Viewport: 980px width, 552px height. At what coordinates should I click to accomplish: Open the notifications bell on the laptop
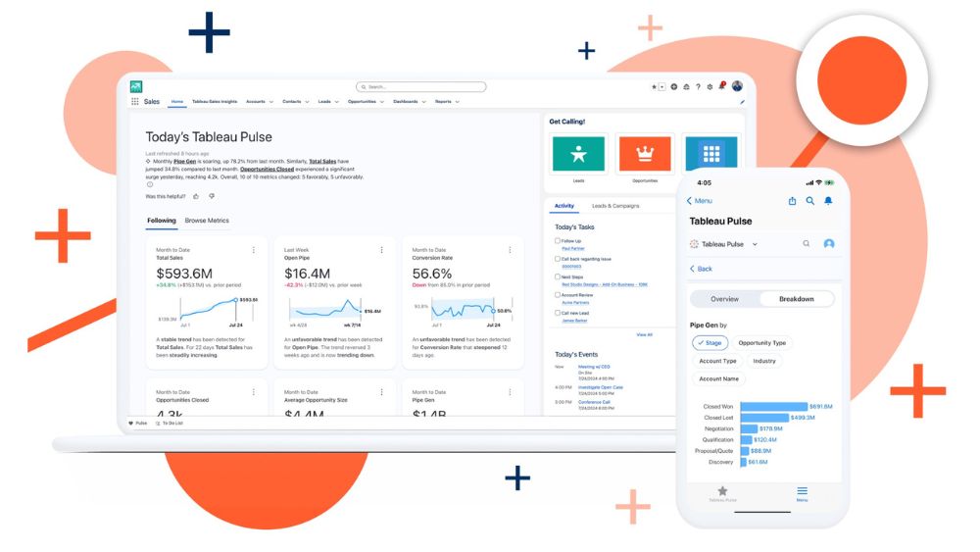click(x=722, y=85)
